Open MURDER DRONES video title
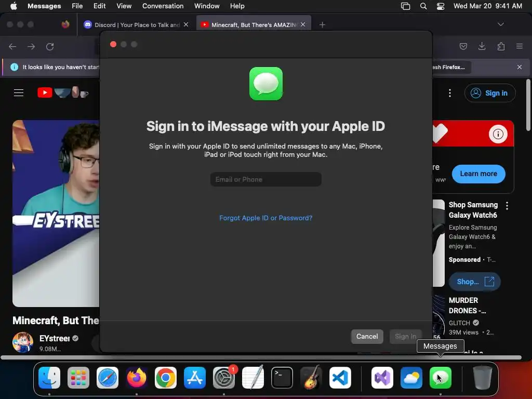Image resolution: width=532 pixels, height=399 pixels. coord(467,305)
